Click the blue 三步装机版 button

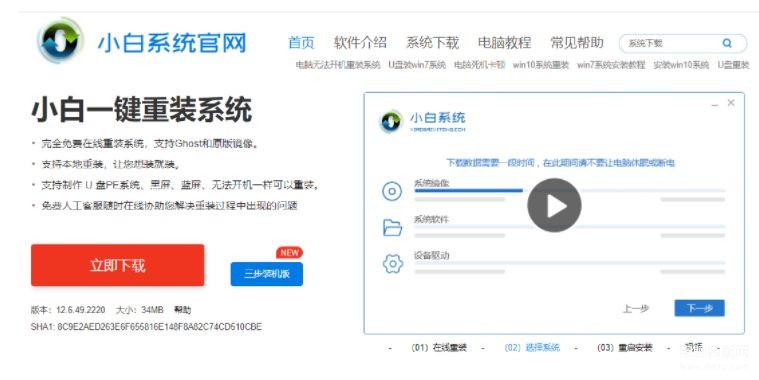tap(267, 274)
